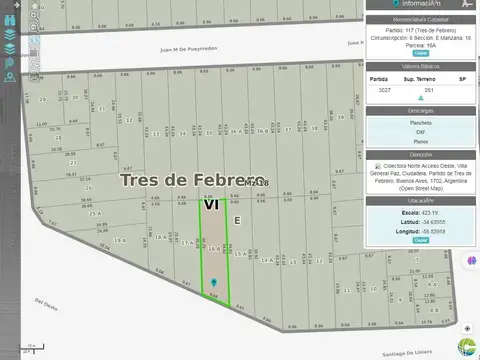
Task: Select the gray rectangle selection tool
Action: pos(34,53)
